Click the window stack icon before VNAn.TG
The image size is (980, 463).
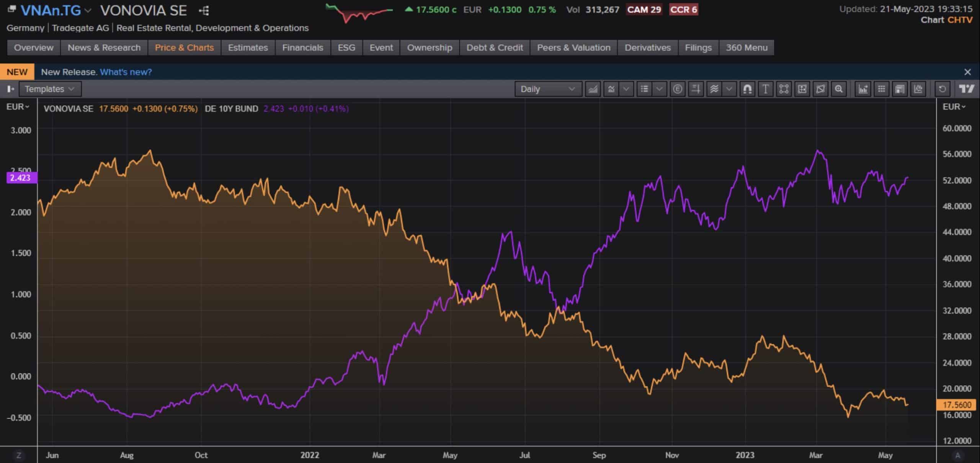tap(12, 8)
